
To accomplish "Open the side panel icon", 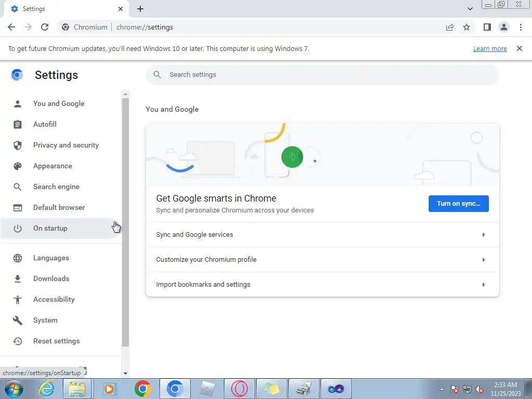I will coord(487,27).
